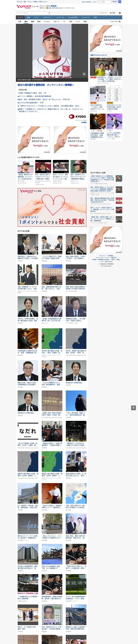The image size is (138, 644).
Task: Enlarge the main photo with the zoom icon
Action: coord(84,74)
